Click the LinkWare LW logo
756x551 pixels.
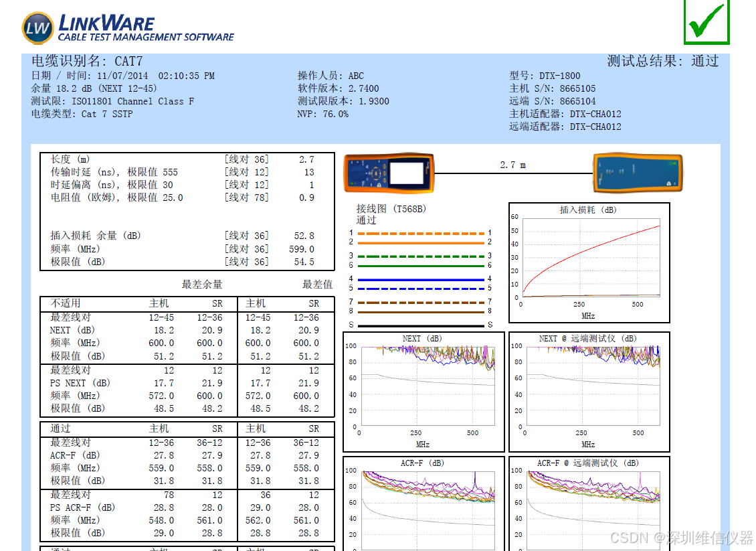click(37, 27)
